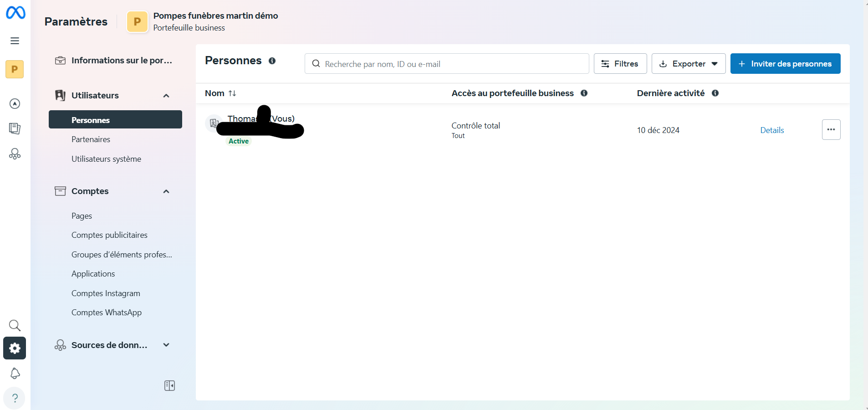Viewport: 868px width, 410px height.
Task: Open Informations sur le portefeuille item
Action: click(x=115, y=61)
